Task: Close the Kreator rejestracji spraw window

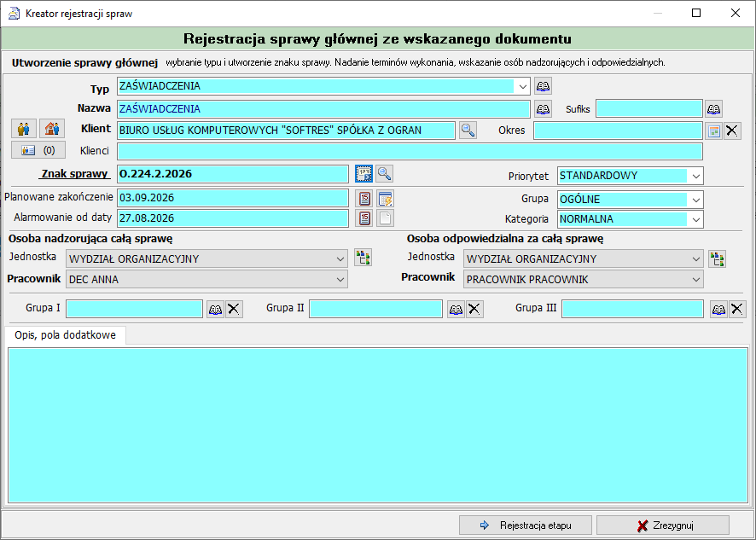Action: pyautogui.click(x=736, y=13)
